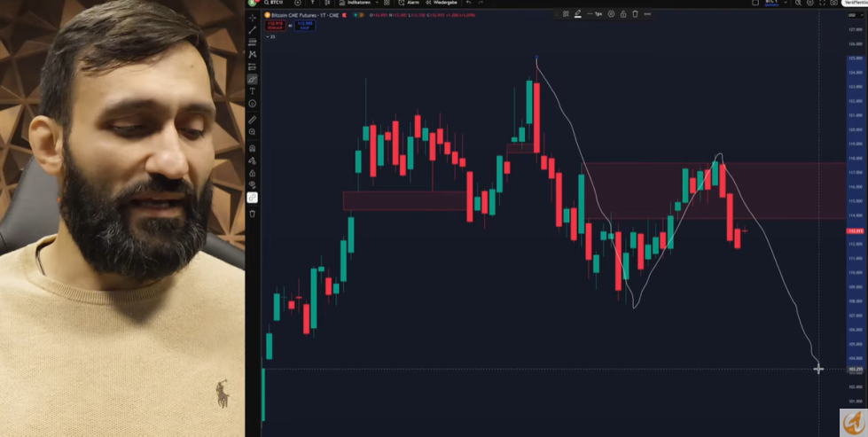The width and height of the screenshot is (868, 437).
Task: Select the Fibonacci retracement tool
Action: click(x=253, y=42)
